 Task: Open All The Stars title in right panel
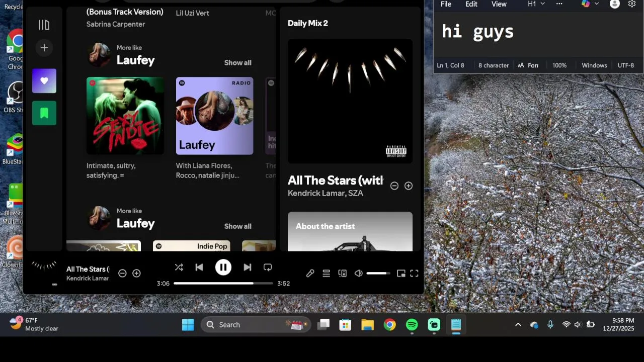pyautogui.click(x=336, y=180)
